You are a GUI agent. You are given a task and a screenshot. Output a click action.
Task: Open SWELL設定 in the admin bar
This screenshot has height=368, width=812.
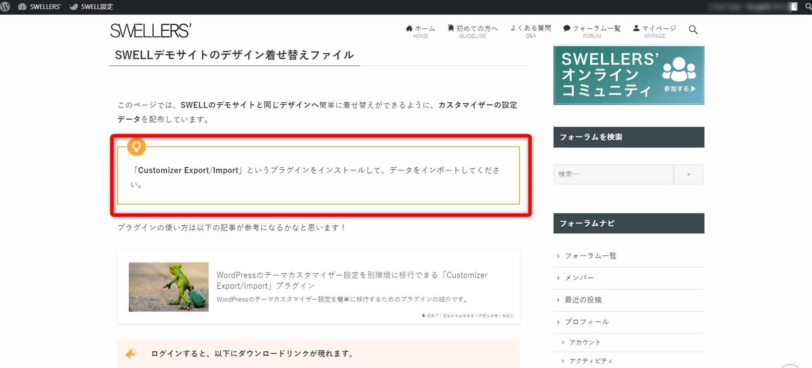click(91, 7)
